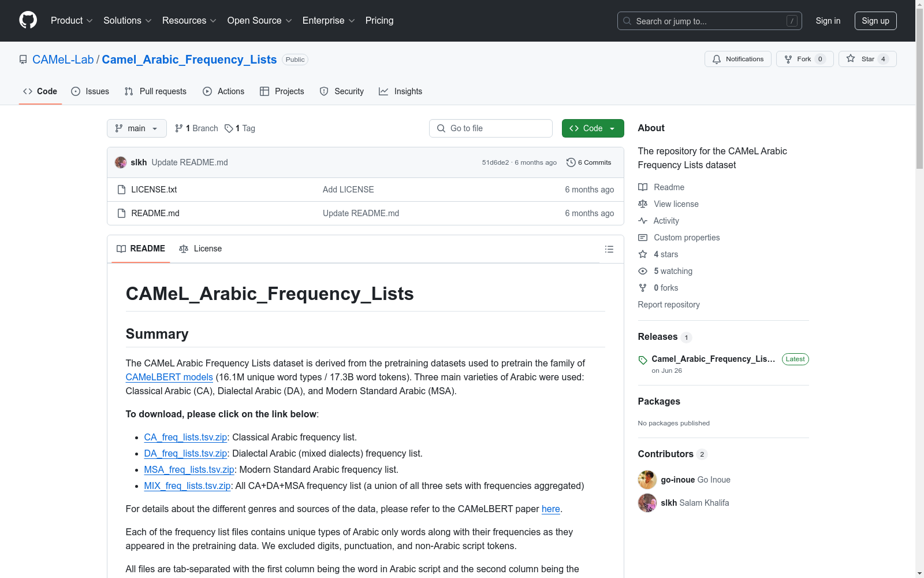Screen dimensions: 924x578
Task: Click the Sign up button
Action: tap(875, 21)
